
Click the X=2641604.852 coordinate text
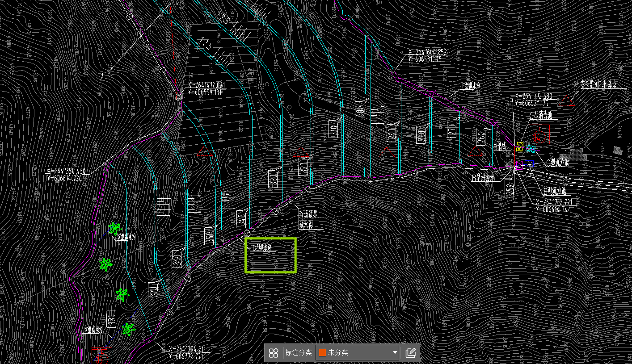(428, 52)
